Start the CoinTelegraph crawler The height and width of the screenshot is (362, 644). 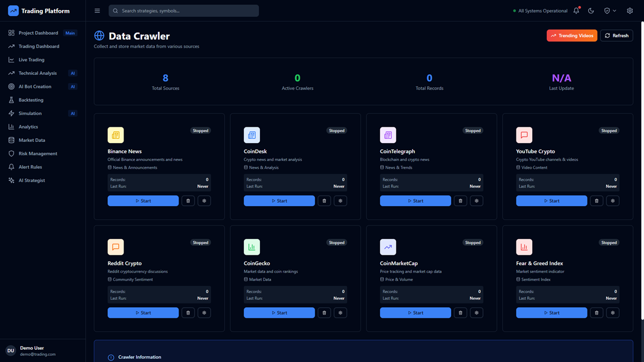[x=415, y=201]
